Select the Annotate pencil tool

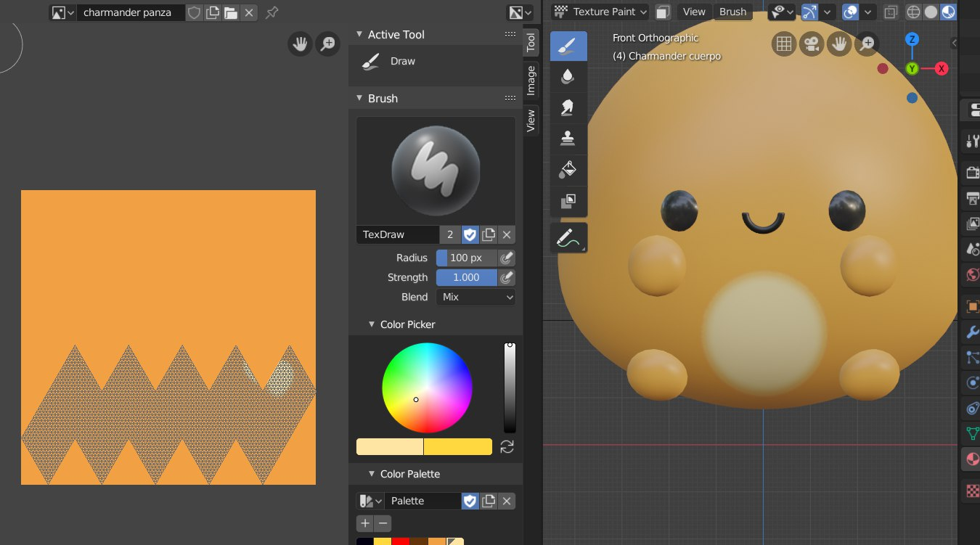pos(568,237)
